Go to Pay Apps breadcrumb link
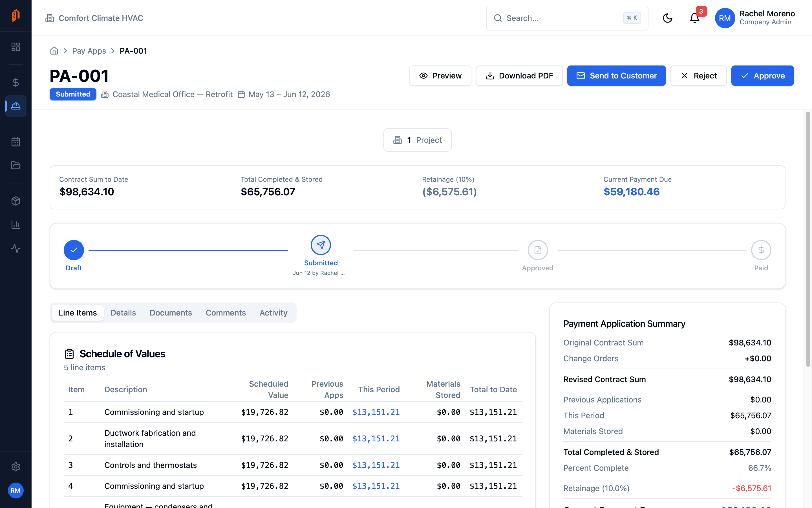The height and width of the screenshot is (508, 812). pos(89,51)
